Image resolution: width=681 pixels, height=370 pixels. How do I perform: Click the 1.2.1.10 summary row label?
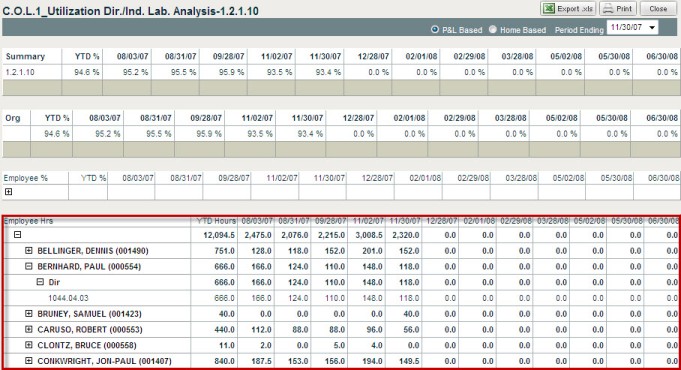coord(20,72)
